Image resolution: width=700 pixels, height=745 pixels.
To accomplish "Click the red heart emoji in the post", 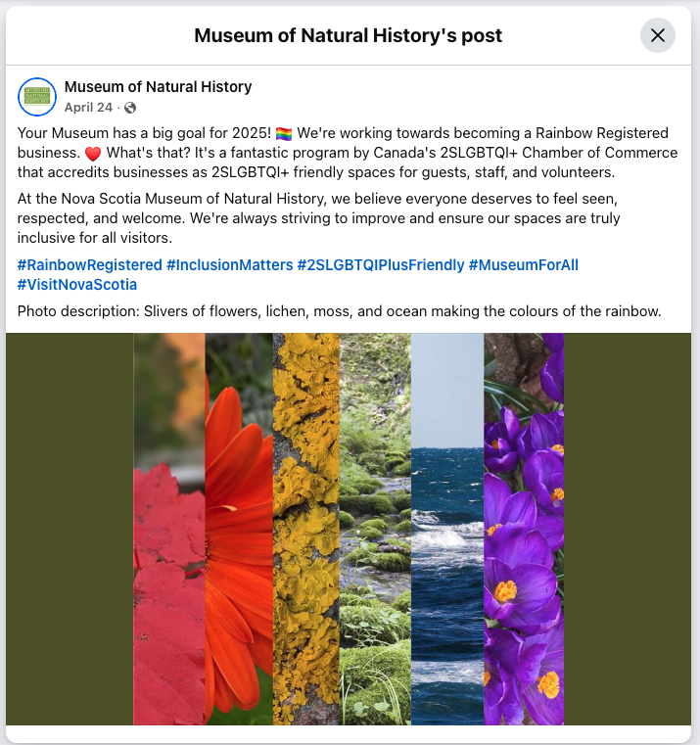I will coord(93,154).
